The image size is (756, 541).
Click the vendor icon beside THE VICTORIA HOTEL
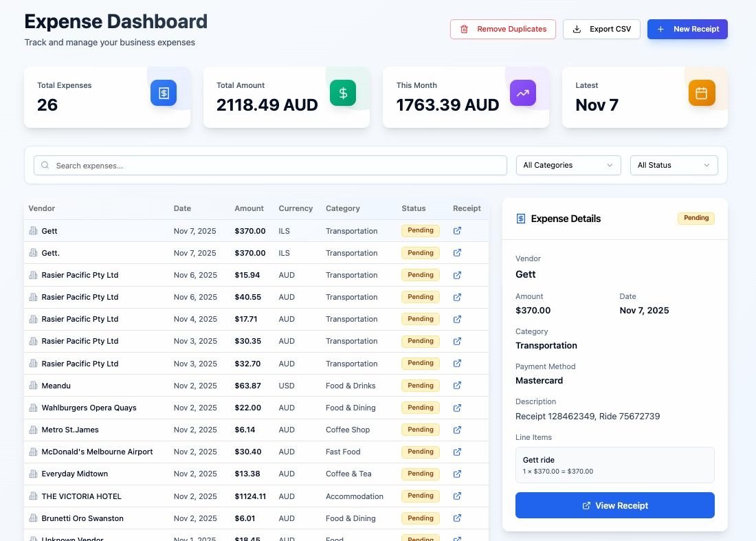click(33, 496)
